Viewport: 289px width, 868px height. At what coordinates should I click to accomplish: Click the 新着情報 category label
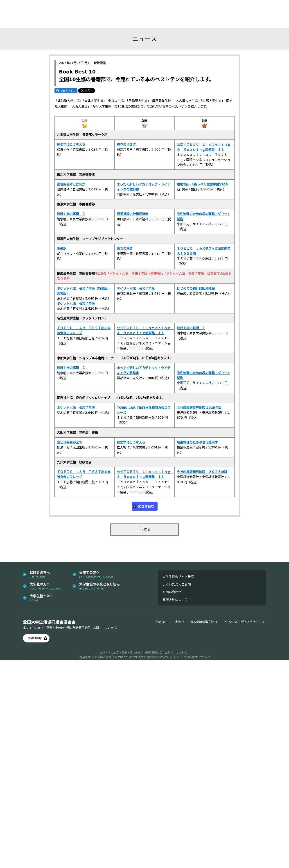99,63
